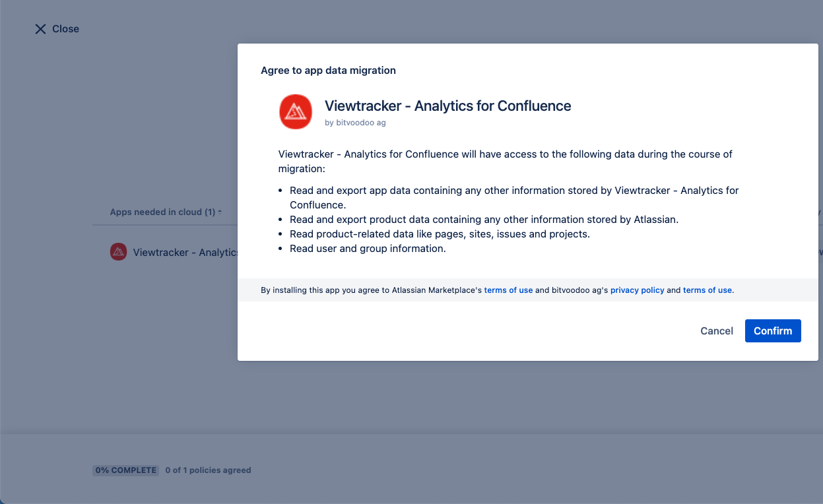Open bitvoodoo ag's privacy policy link
Viewport: 823px width, 504px height.
tap(637, 290)
